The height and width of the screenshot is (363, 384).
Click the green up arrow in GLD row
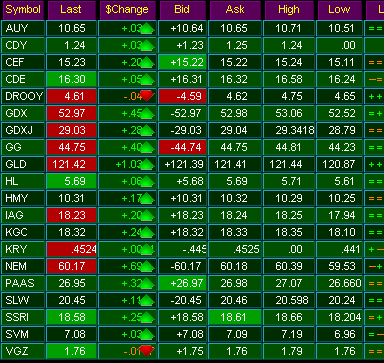coord(146,164)
